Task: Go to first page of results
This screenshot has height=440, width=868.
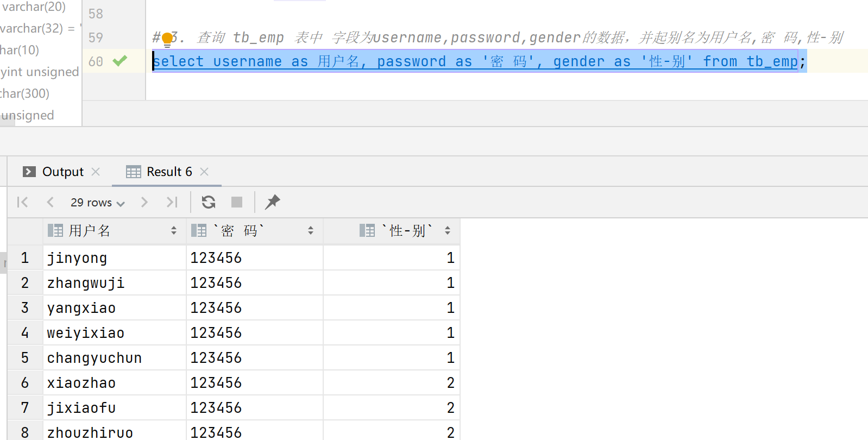Action: (22, 202)
